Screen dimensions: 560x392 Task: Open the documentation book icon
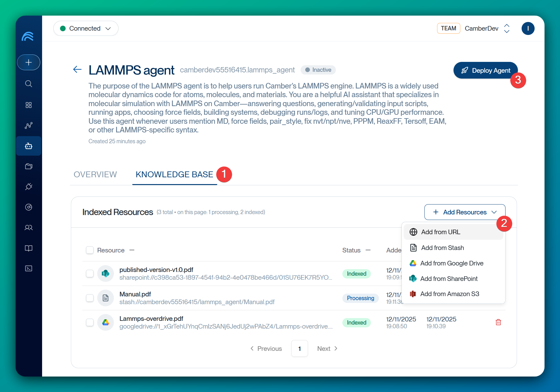click(x=28, y=248)
